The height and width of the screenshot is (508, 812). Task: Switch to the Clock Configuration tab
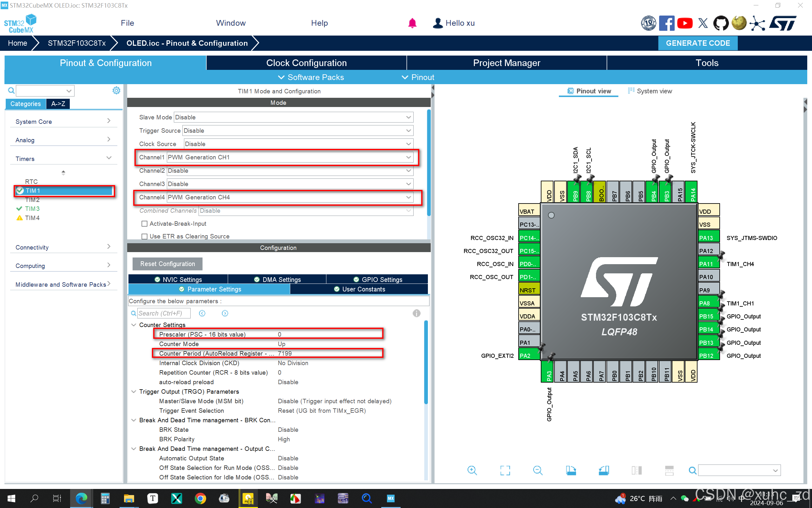306,63
